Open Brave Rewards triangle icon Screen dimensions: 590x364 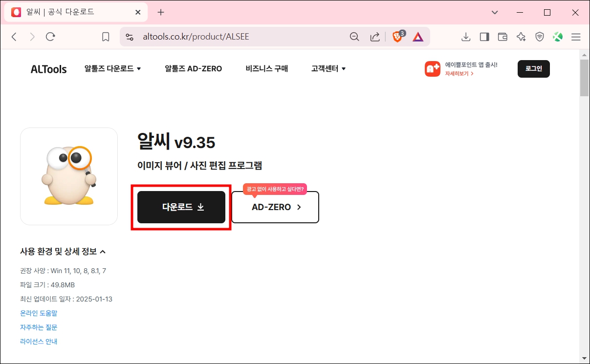pyautogui.click(x=418, y=37)
